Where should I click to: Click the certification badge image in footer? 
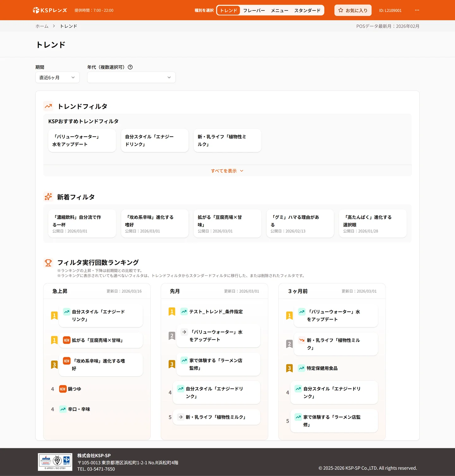click(55, 462)
